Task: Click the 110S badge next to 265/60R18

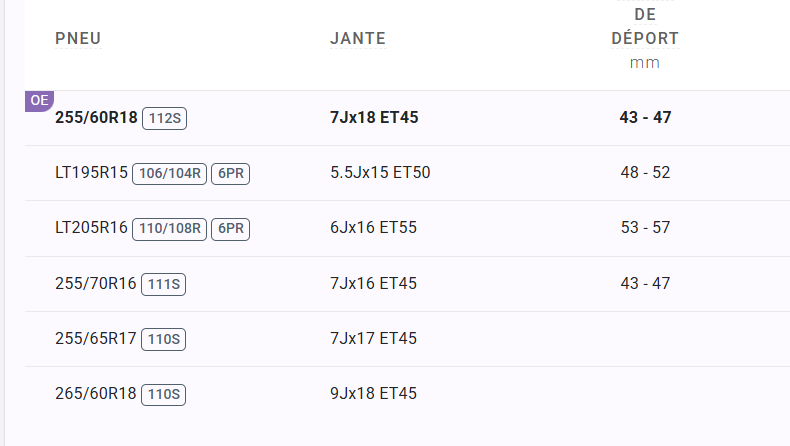Action: coord(163,395)
